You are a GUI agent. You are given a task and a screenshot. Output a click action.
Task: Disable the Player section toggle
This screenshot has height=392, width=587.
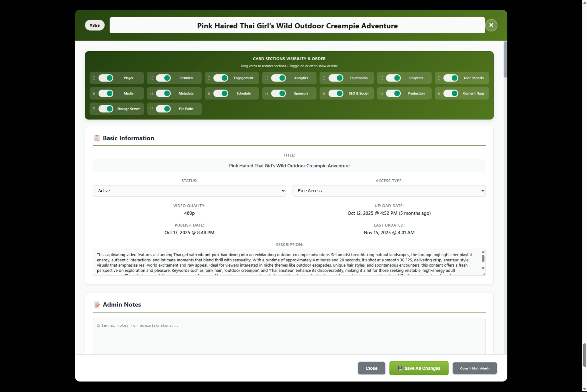(106, 78)
